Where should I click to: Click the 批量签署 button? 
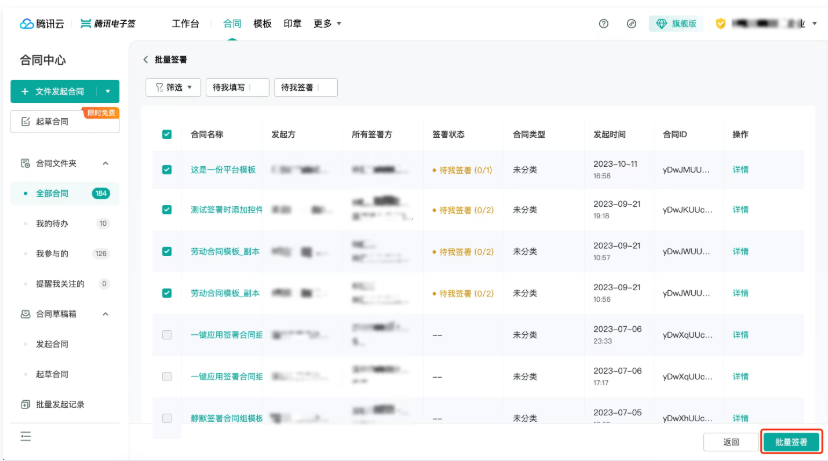[791, 442]
